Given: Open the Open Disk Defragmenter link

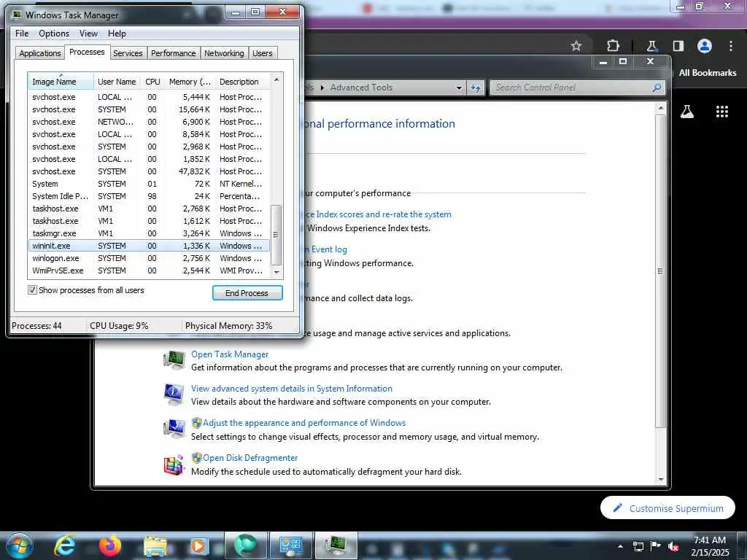Looking at the screenshot, I should (x=250, y=458).
